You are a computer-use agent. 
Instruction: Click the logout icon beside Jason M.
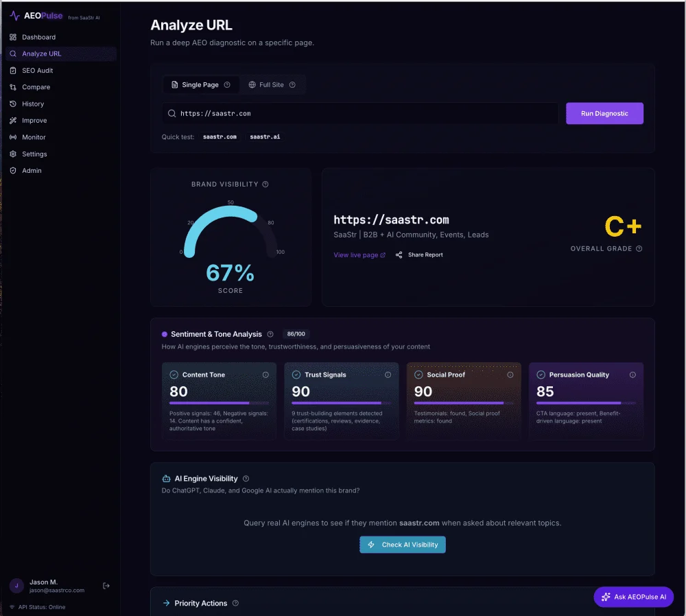(106, 586)
